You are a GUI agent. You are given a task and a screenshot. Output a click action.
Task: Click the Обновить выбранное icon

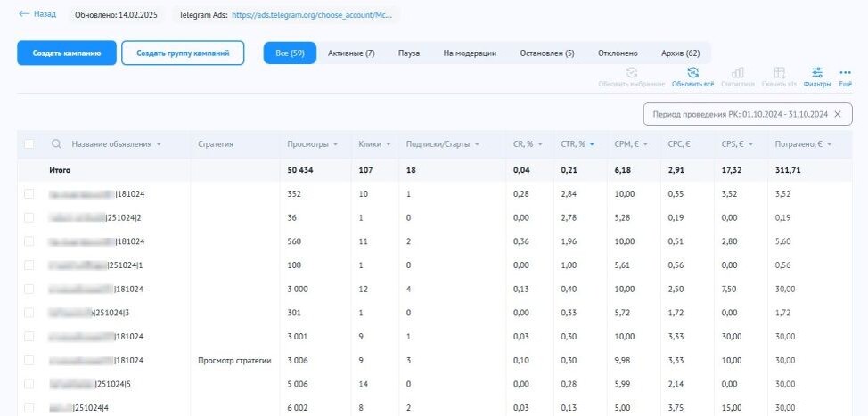[x=632, y=72]
